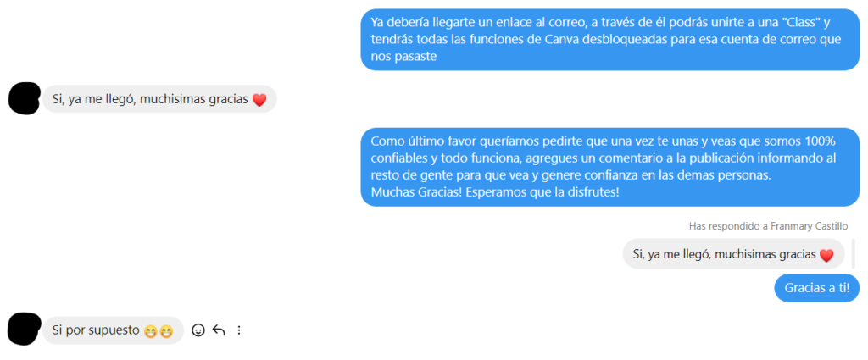Select the "Como último favor" blue message bubble
The height and width of the screenshot is (360, 868).
click(x=610, y=168)
